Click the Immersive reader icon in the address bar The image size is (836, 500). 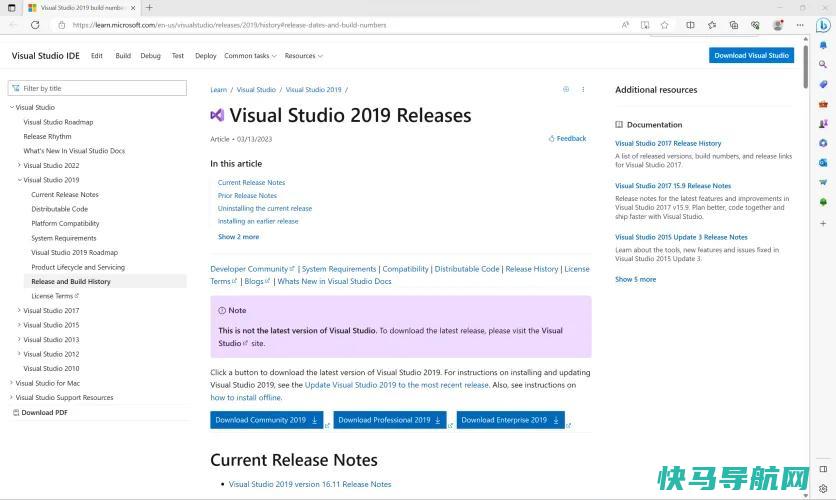click(645, 25)
